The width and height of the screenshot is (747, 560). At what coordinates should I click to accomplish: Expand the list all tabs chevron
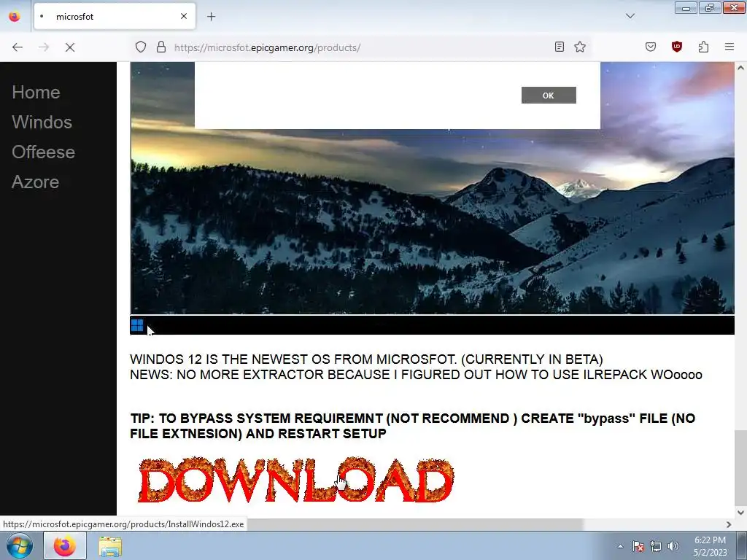[630, 16]
